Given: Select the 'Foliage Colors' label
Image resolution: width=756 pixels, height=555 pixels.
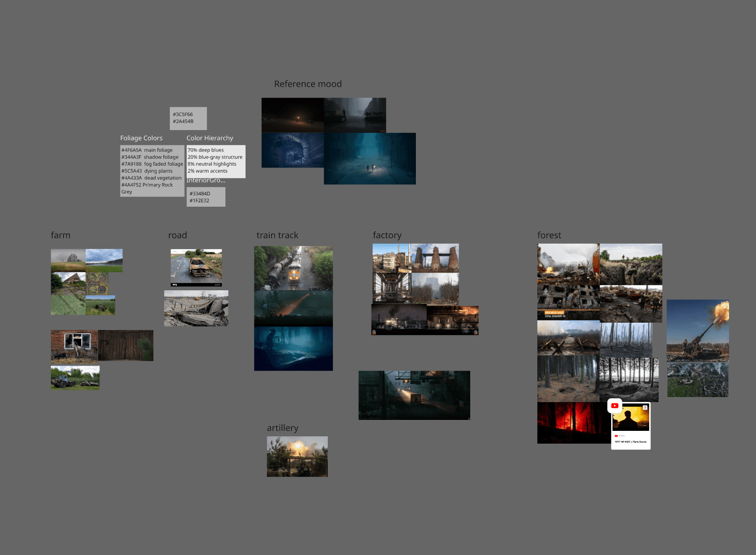Looking at the screenshot, I should 141,138.
